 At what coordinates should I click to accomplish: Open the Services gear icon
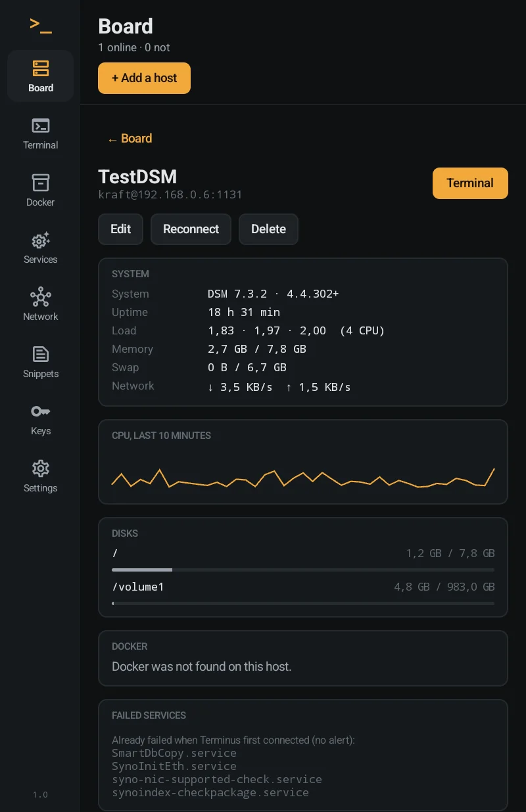pyautogui.click(x=41, y=240)
